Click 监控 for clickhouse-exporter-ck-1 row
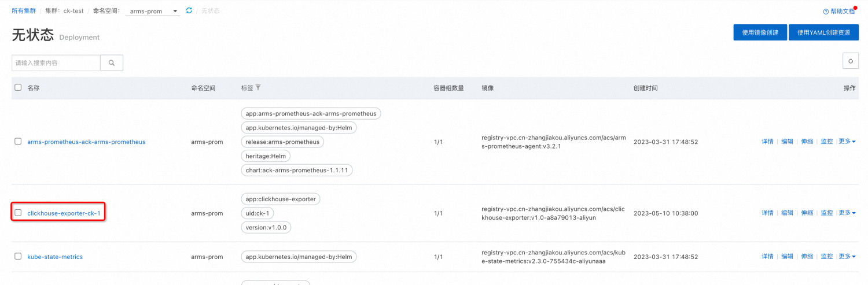 (826, 213)
